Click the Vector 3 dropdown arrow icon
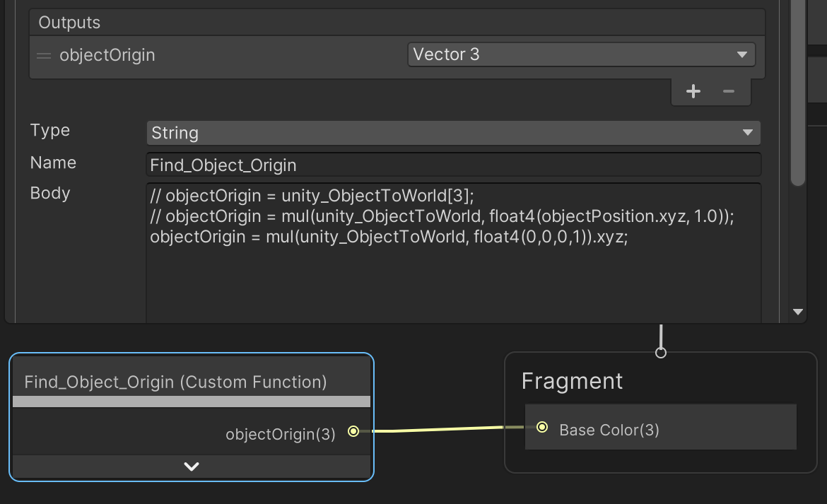Viewport: 827px width, 504px height. (x=743, y=54)
